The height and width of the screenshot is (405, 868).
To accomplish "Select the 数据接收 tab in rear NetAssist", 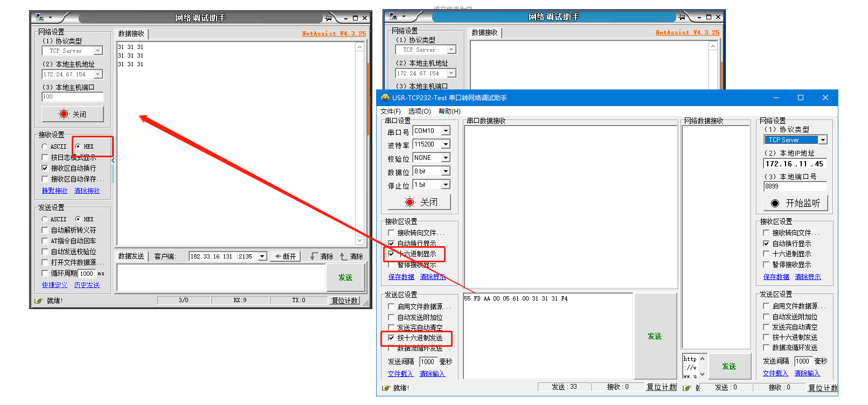I will [485, 32].
